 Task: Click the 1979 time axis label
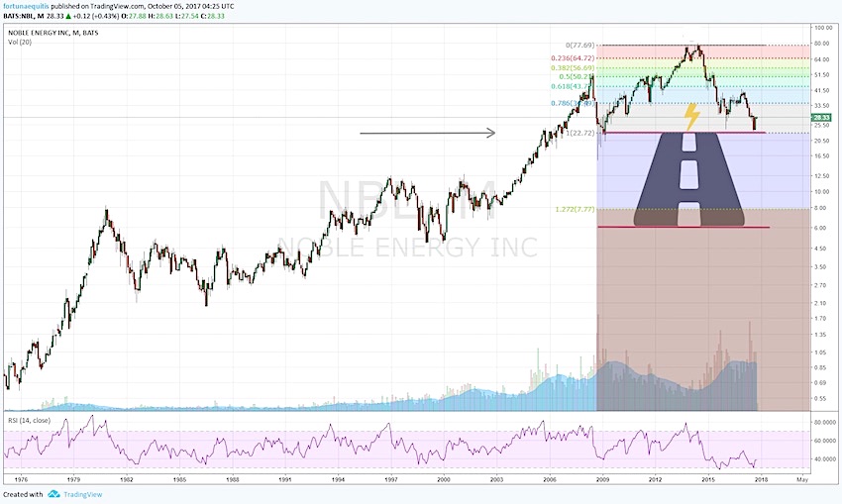(73, 479)
